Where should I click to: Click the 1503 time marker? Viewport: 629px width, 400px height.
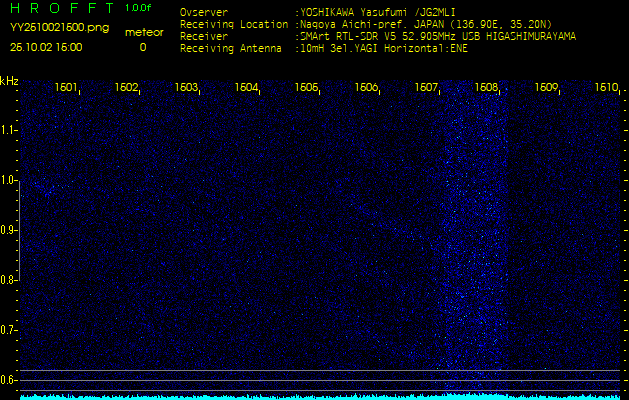click(186, 87)
